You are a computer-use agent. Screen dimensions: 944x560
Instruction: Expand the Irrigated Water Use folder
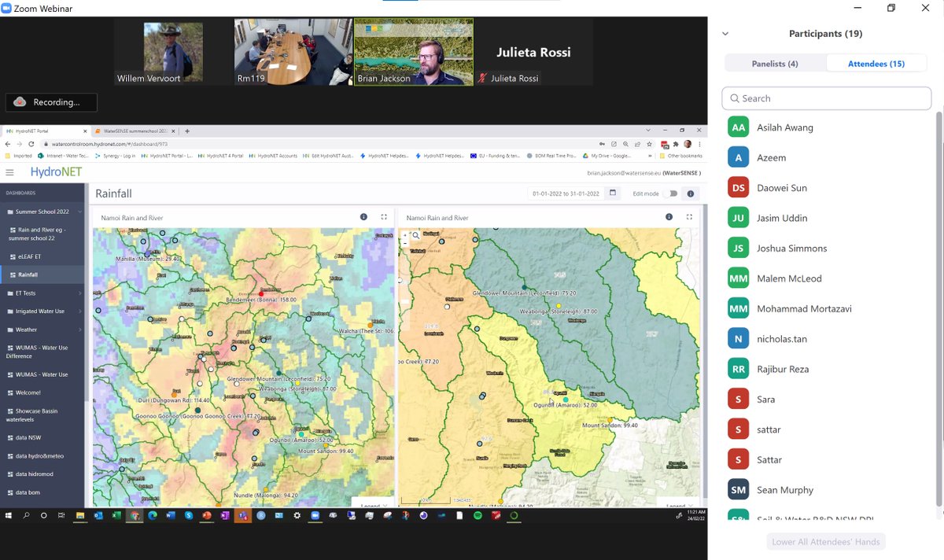click(x=41, y=311)
